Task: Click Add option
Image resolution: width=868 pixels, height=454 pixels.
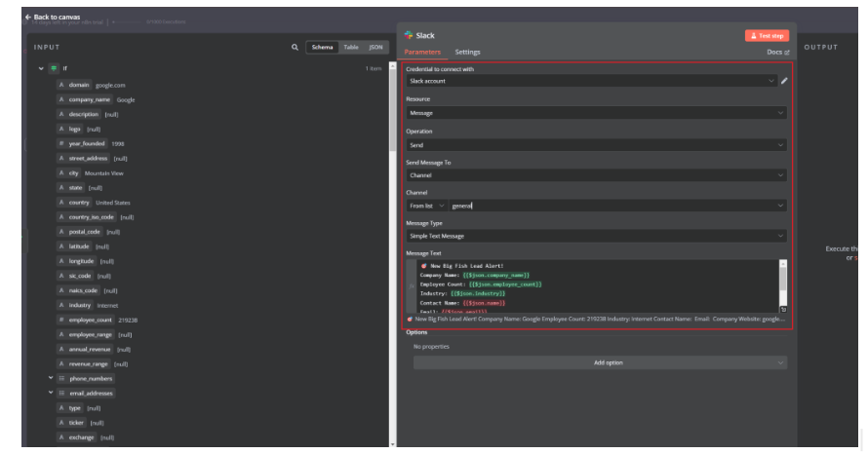Action: point(600,362)
